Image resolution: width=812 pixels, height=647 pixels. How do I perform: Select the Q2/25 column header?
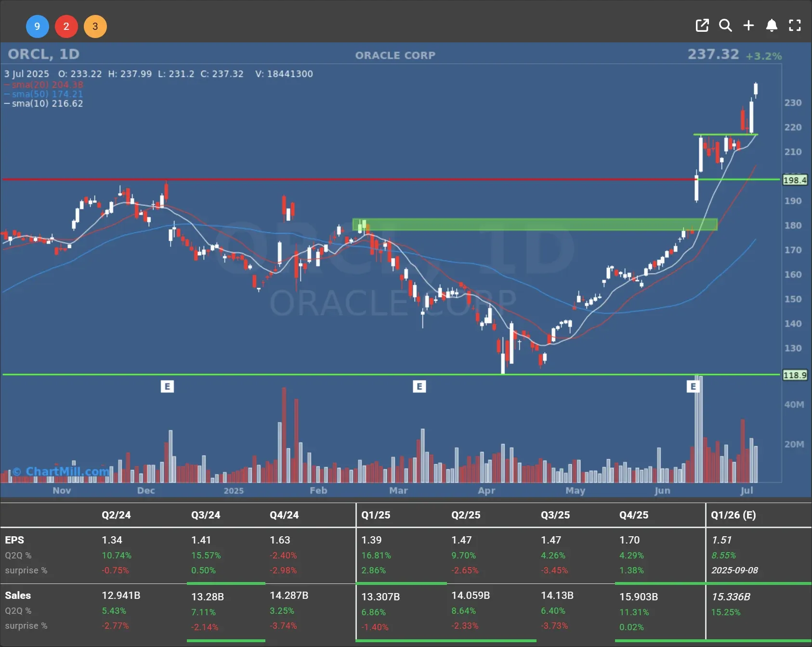click(466, 515)
